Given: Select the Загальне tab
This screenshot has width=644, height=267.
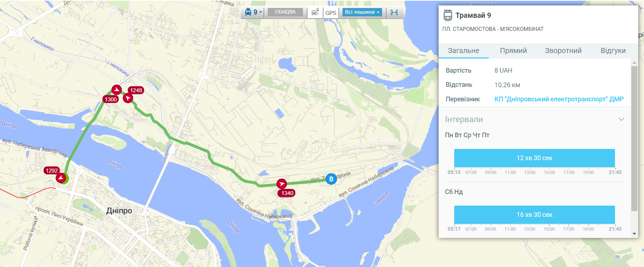Looking at the screenshot, I should 463,51.
